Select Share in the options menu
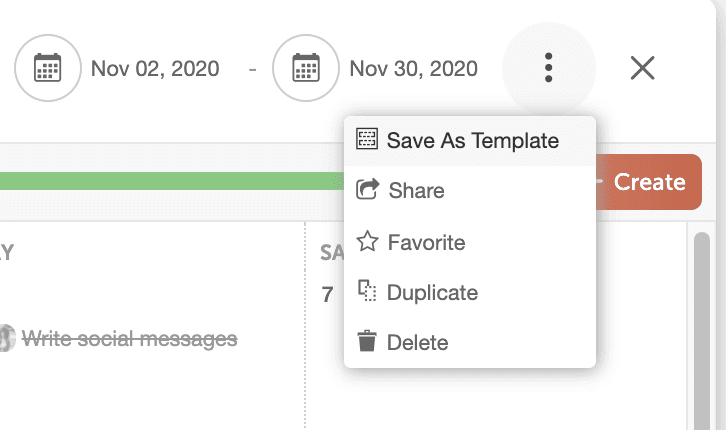 coord(416,190)
